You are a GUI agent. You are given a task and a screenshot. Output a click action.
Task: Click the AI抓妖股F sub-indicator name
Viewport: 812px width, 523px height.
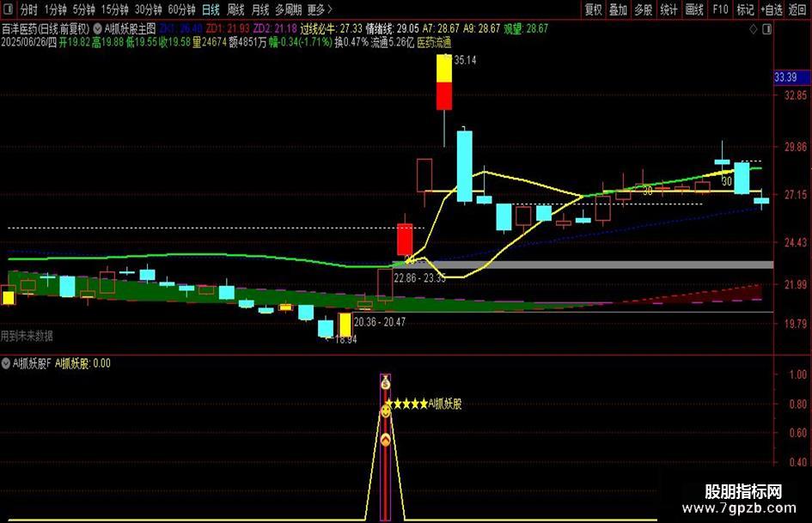tap(32, 363)
